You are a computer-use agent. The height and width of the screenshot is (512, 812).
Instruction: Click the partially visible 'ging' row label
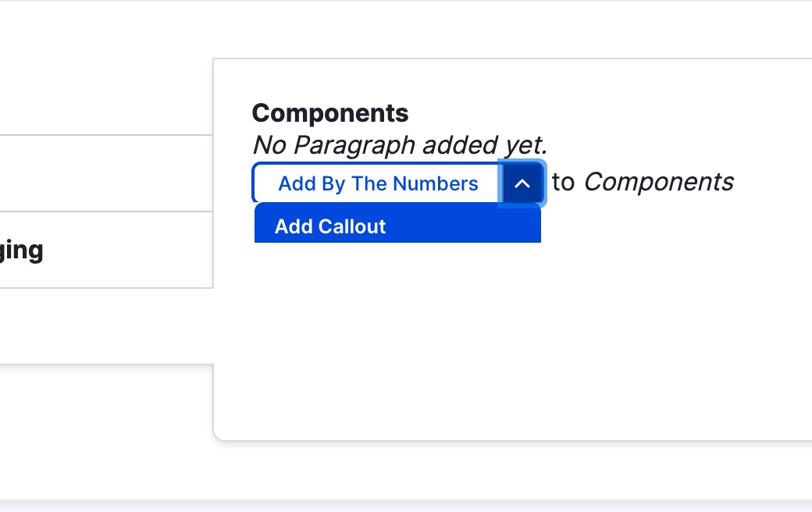click(x=22, y=250)
